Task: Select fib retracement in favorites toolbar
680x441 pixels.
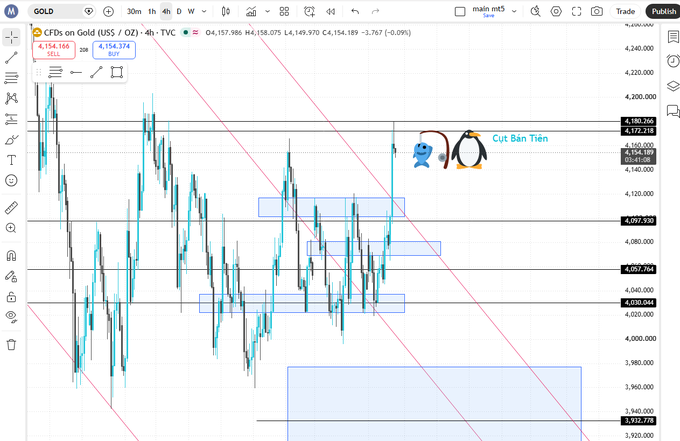Action: [x=56, y=72]
